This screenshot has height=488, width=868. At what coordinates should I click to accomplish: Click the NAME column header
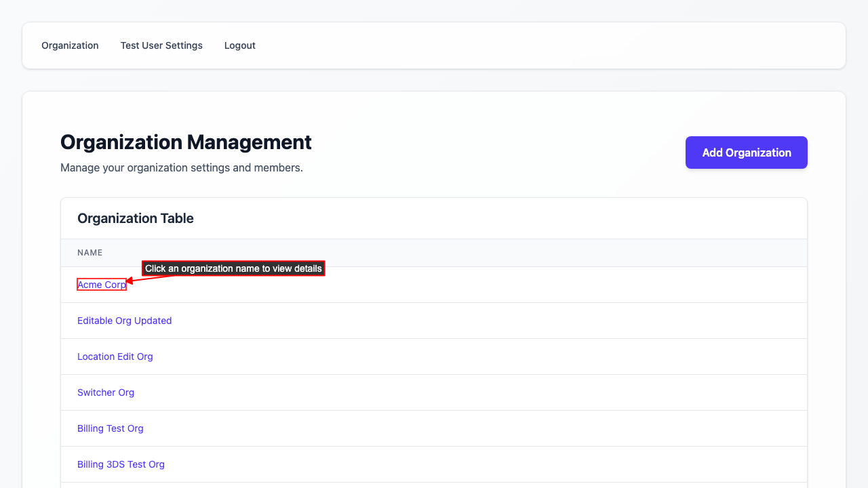pyautogui.click(x=90, y=253)
